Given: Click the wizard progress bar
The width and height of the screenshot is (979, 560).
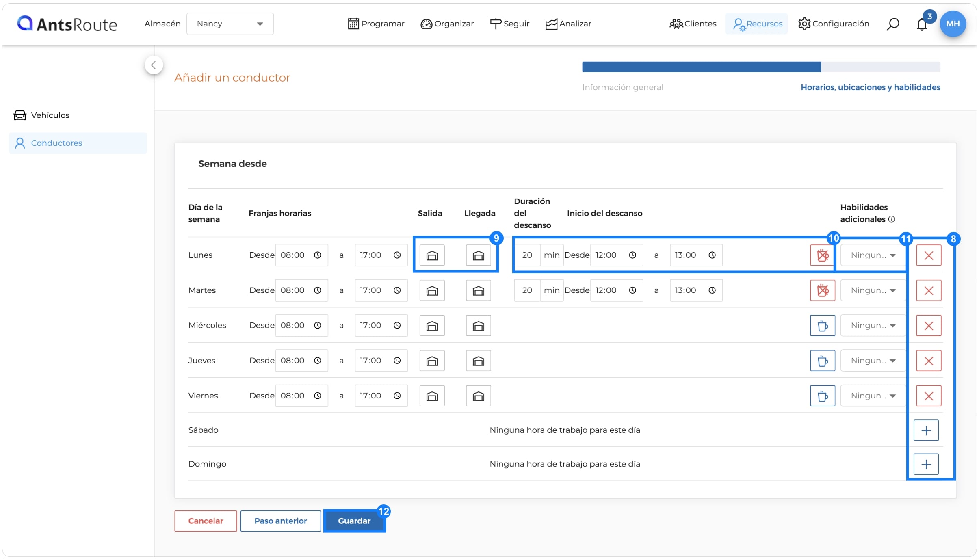Looking at the screenshot, I should tap(761, 67).
